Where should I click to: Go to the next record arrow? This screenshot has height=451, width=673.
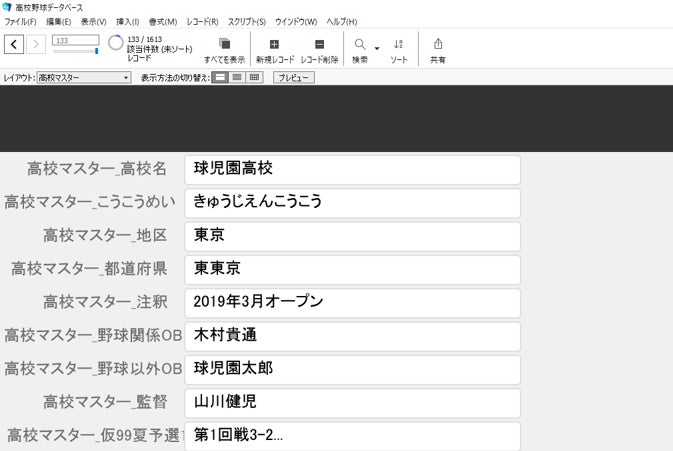pos(37,43)
